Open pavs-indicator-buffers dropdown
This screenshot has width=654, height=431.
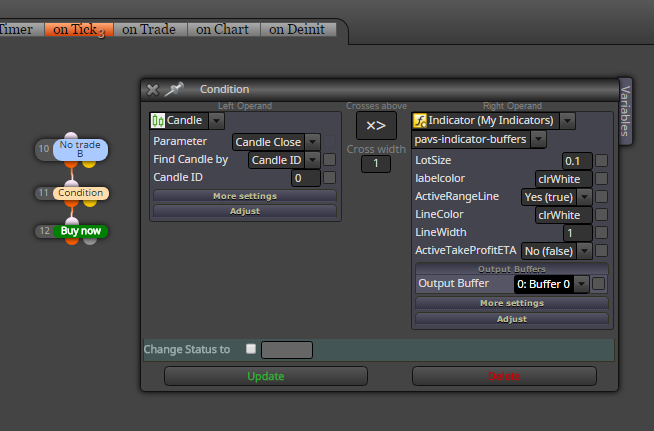538,139
